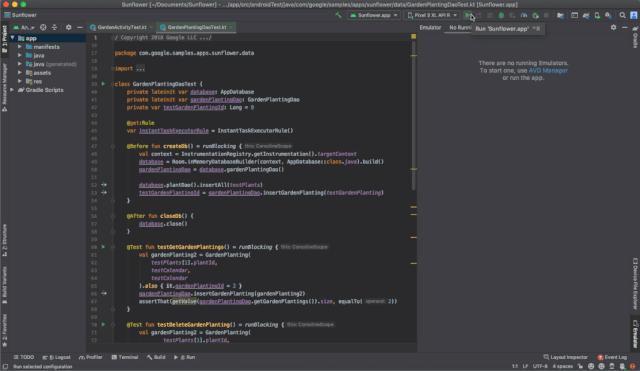This screenshot has height=371, width=640.
Task: Expand the folded import statement
Action: (x=140, y=69)
